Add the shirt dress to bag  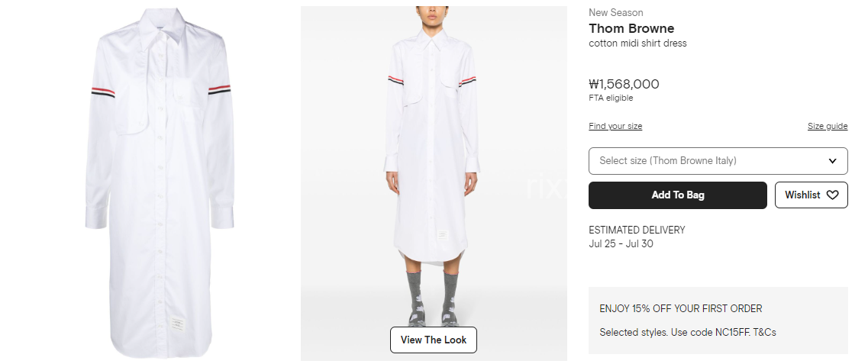click(678, 195)
